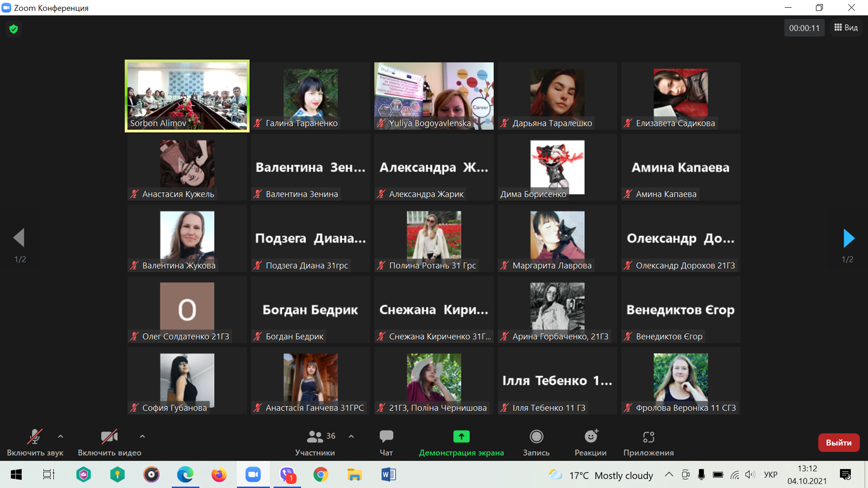Select Sorbon Alimov's video thumbnail
868x488 pixels.
click(x=187, y=95)
